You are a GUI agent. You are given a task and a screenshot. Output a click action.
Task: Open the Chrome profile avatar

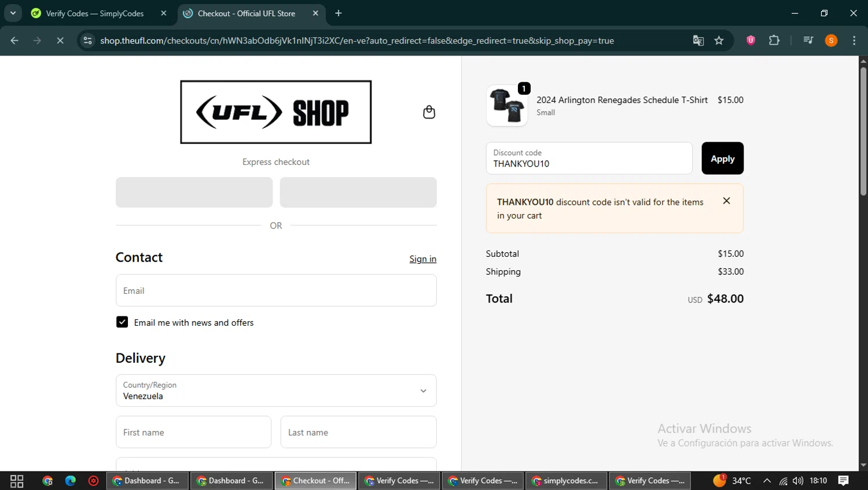tap(831, 40)
